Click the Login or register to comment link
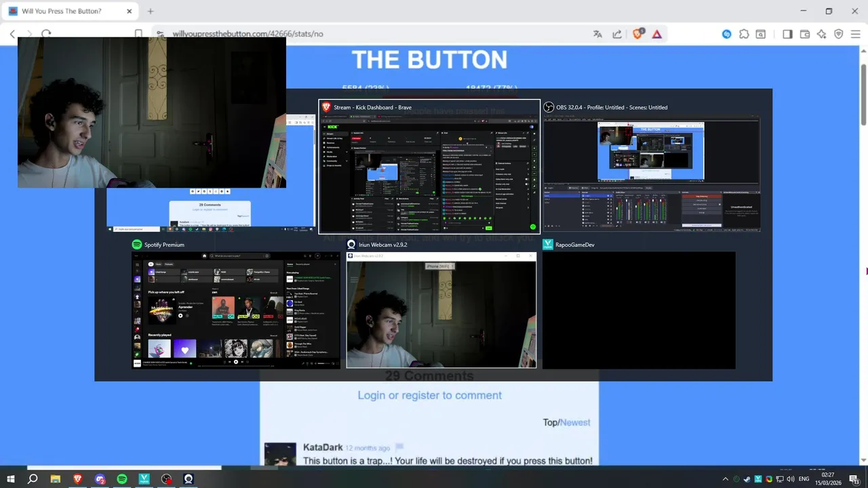The width and height of the screenshot is (868, 488). 429,395
